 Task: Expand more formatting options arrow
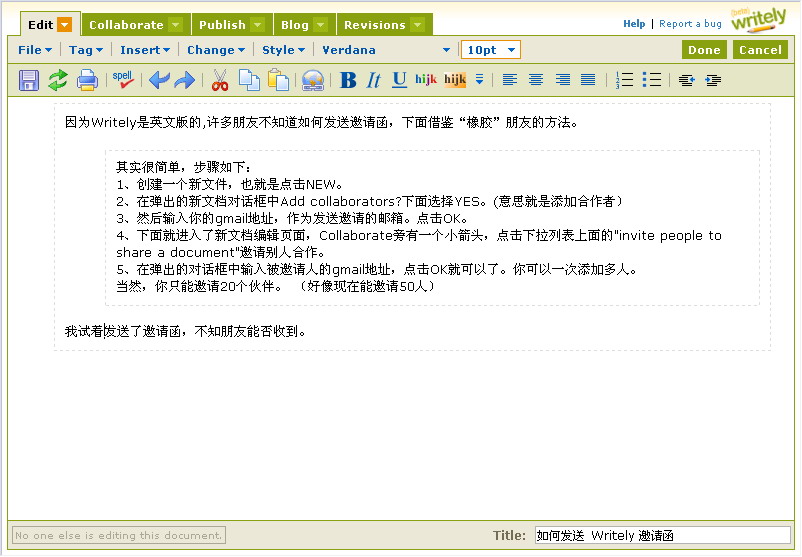[479, 79]
